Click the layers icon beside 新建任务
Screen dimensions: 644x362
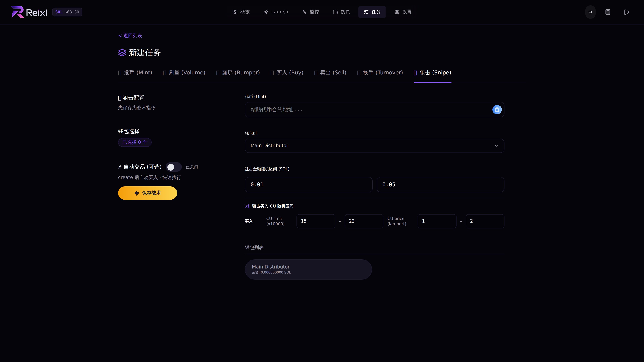(x=122, y=53)
